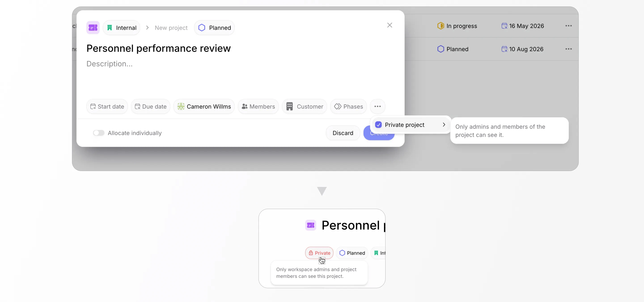Screen dimensions: 644x302
Task: Click the red Private pill with lock icon
Action: click(x=319, y=253)
